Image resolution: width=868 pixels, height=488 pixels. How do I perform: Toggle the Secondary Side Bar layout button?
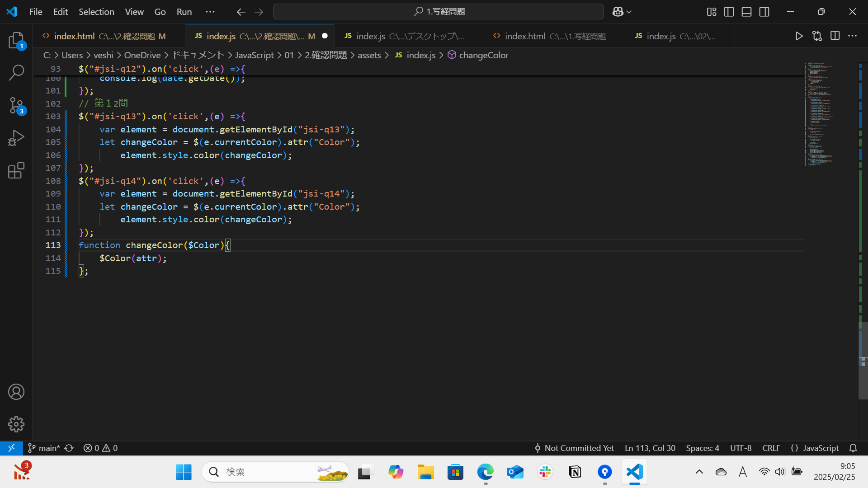(x=764, y=12)
